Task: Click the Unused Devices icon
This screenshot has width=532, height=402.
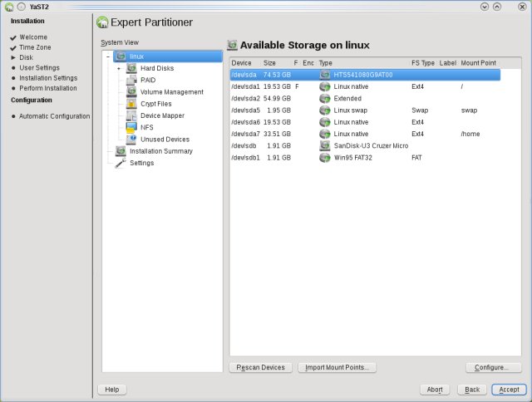Action: pyautogui.click(x=131, y=139)
